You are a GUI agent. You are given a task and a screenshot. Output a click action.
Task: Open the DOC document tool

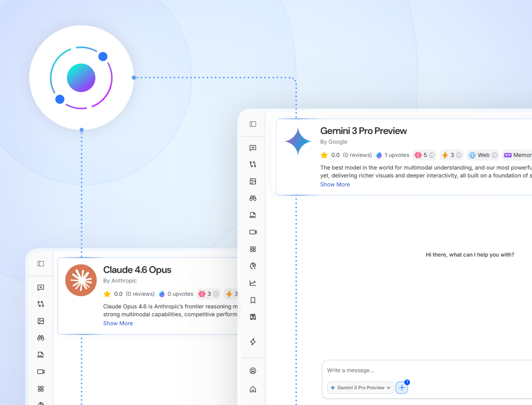[x=253, y=215]
